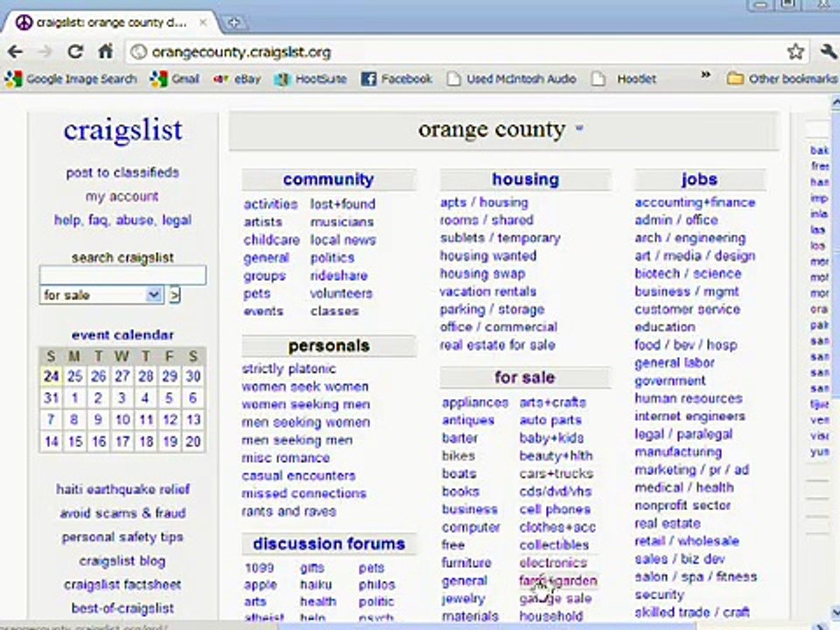Open accounting+finance jobs link
The height and width of the screenshot is (630, 840).
(x=696, y=202)
